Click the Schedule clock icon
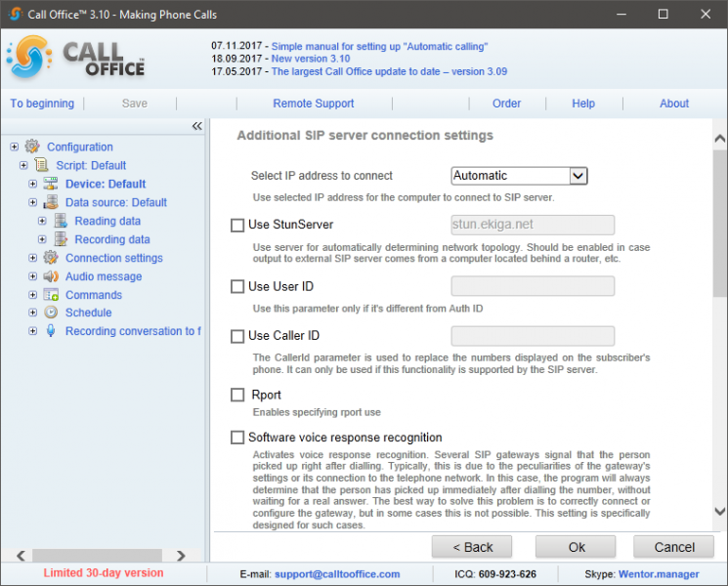This screenshot has height=586, width=728. pyautogui.click(x=51, y=313)
